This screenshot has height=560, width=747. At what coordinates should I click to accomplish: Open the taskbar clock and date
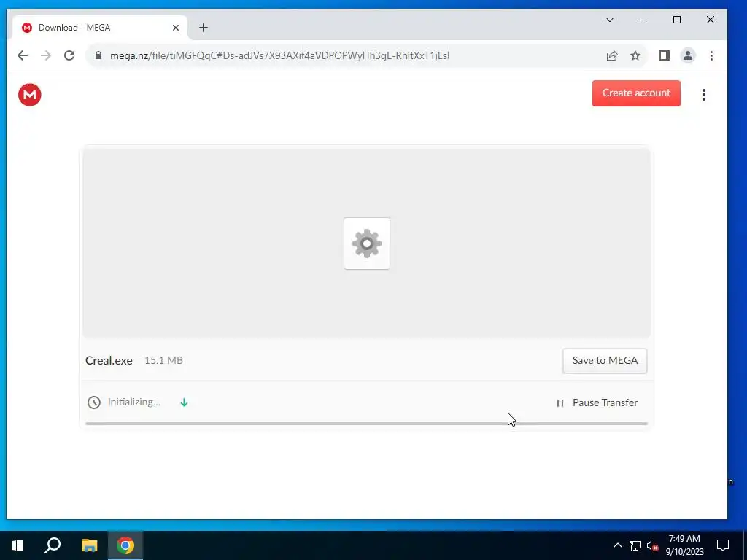pos(684,545)
